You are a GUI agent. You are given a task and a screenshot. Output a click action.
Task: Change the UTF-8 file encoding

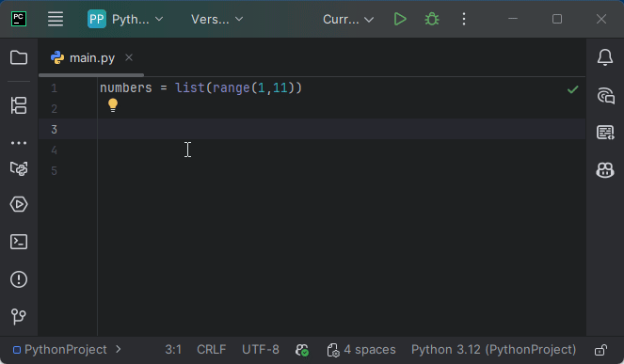tap(261, 350)
